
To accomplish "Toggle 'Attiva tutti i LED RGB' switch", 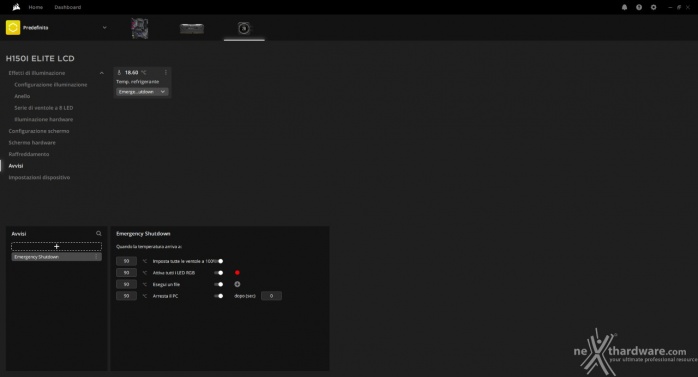I will (219, 272).
